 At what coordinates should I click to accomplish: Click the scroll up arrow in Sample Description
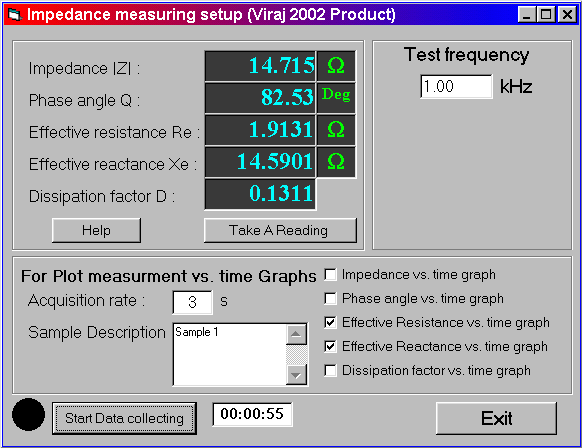[x=296, y=334]
